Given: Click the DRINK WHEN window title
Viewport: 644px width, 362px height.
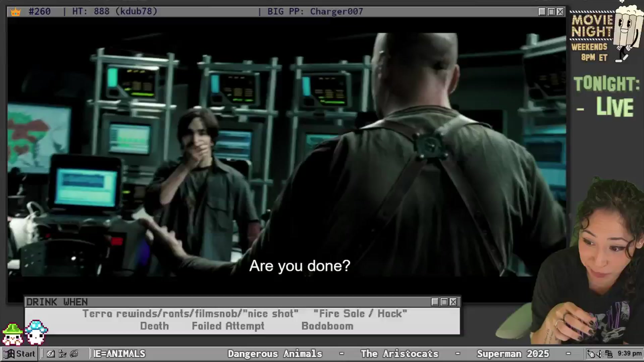Looking at the screenshot, I should tap(57, 302).
